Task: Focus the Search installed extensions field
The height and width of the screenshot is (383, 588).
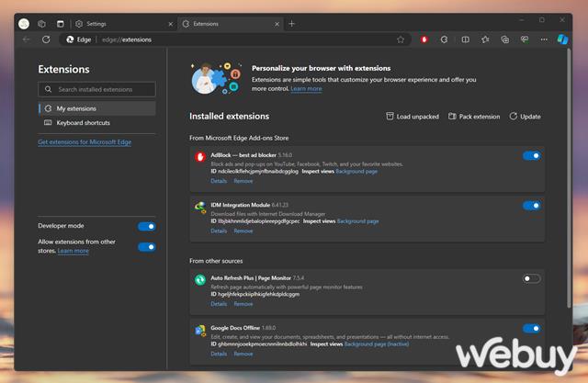Action: (96, 90)
